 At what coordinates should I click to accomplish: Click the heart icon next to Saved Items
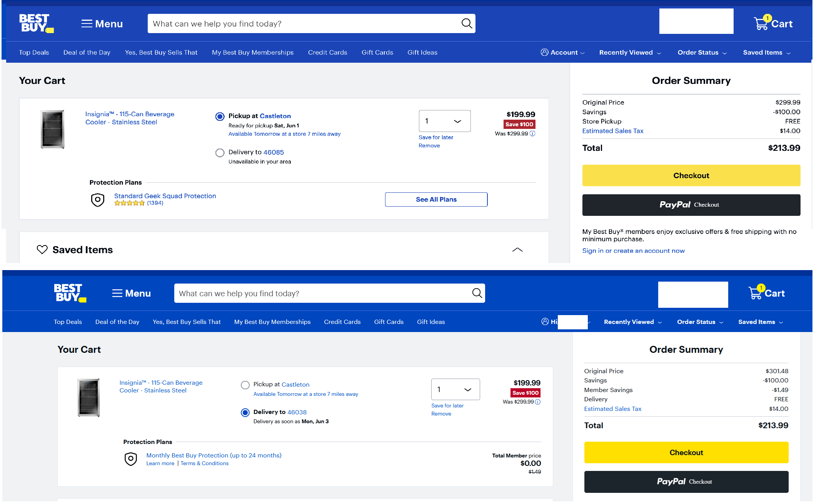click(42, 250)
